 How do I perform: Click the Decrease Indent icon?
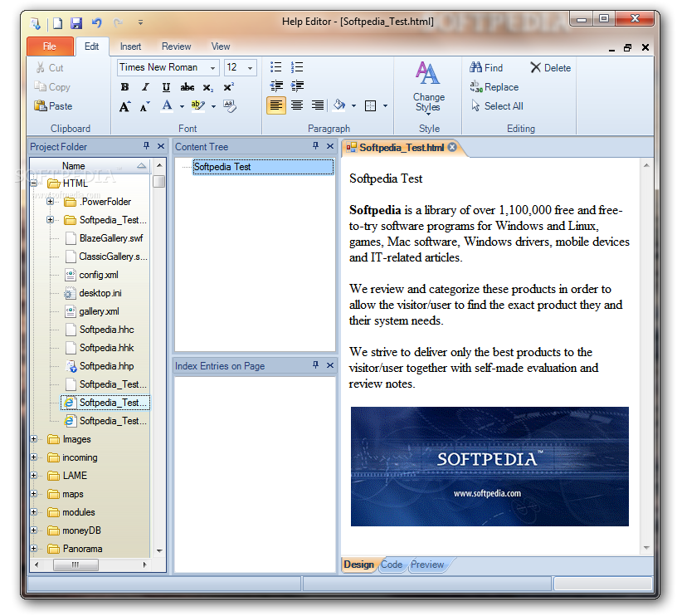pyautogui.click(x=276, y=86)
